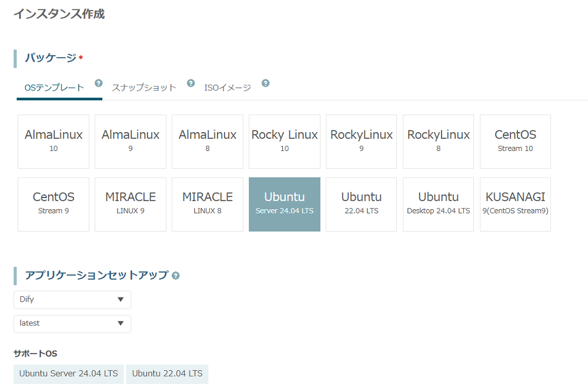Select the OSテンプレート tab
This screenshot has width=588, height=389.
click(x=54, y=88)
